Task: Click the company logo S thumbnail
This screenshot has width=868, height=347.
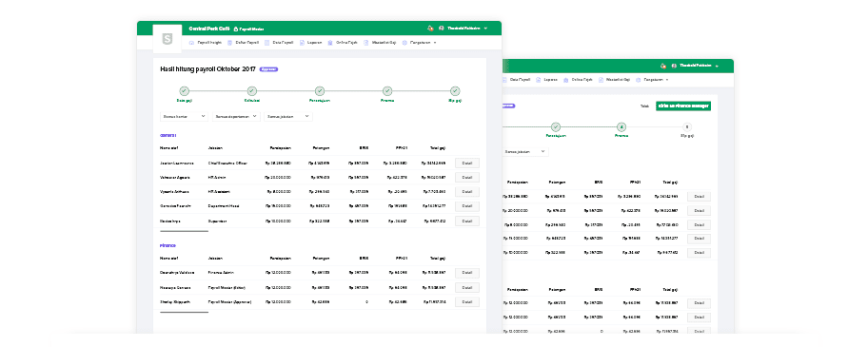Action: click(168, 39)
